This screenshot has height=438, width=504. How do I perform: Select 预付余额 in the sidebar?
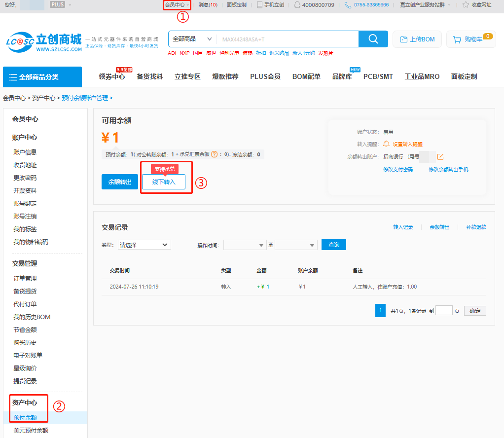tap(25, 417)
